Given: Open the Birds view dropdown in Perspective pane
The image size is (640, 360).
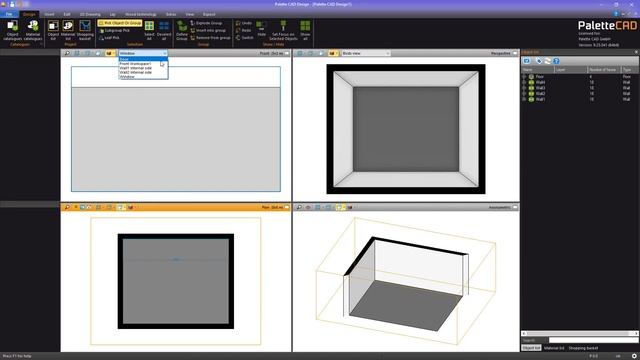Looking at the screenshot, I should (365, 53).
